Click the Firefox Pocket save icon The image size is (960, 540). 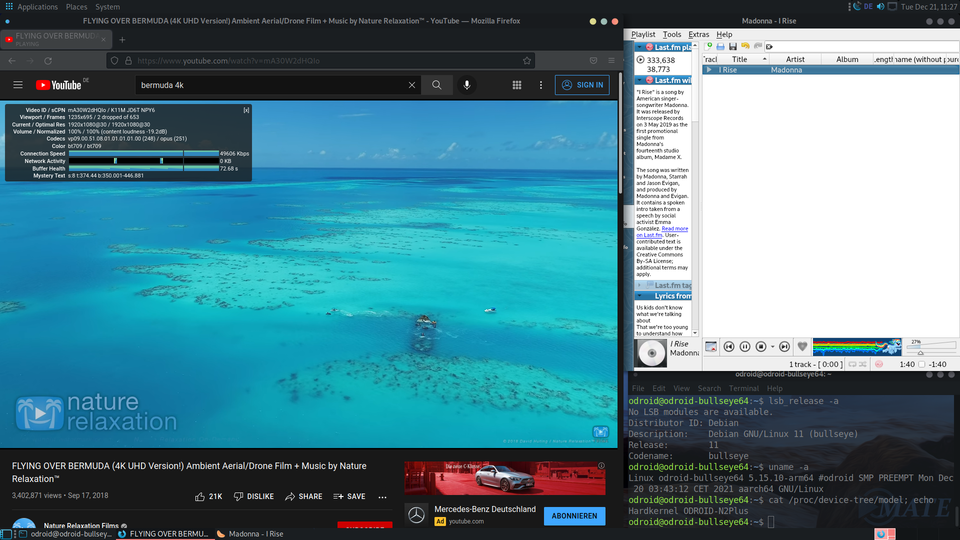[x=593, y=61]
